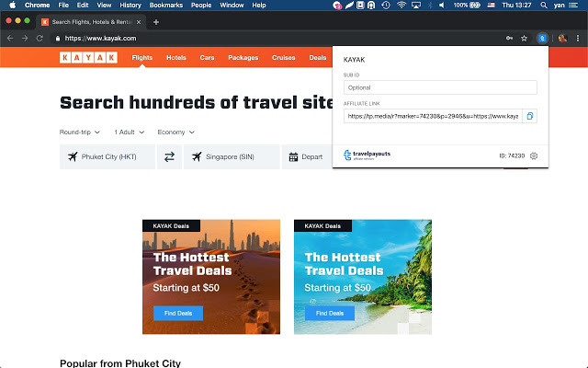The width and height of the screenshot is (588, 368).
Task: Click the calendar icon beside Depart
Action: point(293,156)
